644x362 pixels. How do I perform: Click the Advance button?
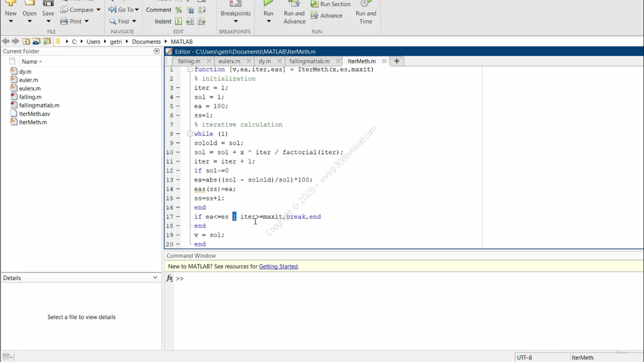tap(326, 16)
